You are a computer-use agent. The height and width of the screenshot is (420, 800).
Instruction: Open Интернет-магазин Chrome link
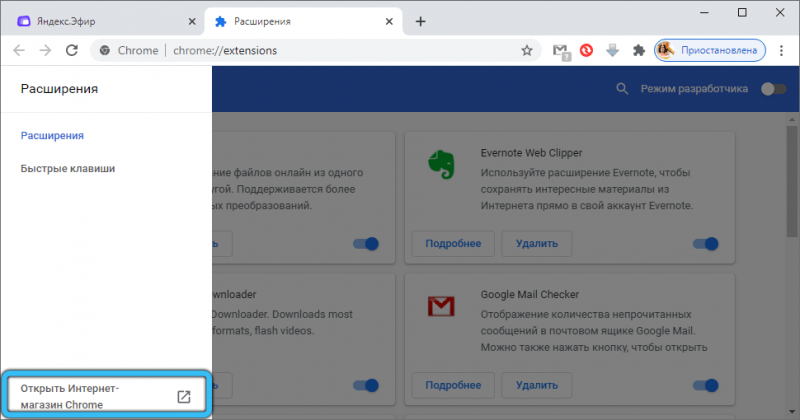click(107, 397)
